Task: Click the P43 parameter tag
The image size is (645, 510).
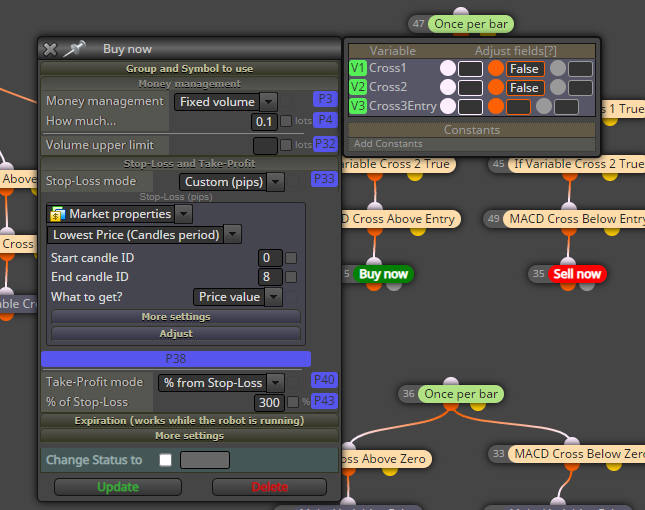Action: [324, 401]
